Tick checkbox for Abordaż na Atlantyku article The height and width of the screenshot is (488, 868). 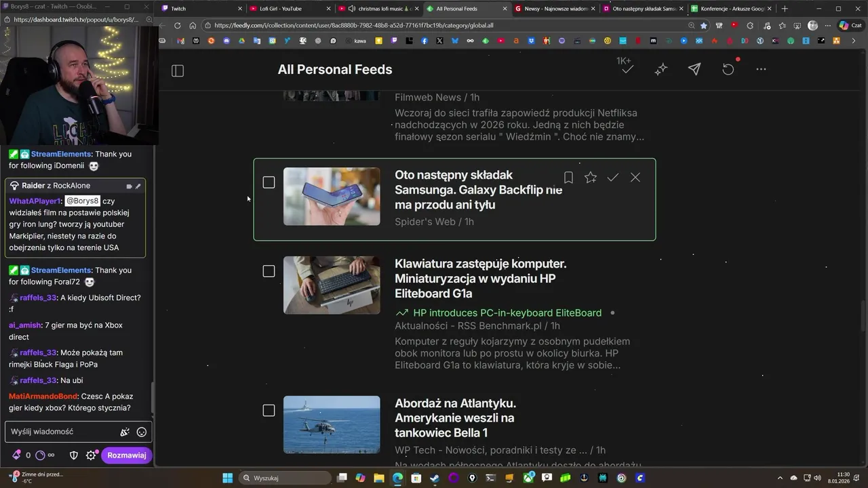tap(269, 411)
